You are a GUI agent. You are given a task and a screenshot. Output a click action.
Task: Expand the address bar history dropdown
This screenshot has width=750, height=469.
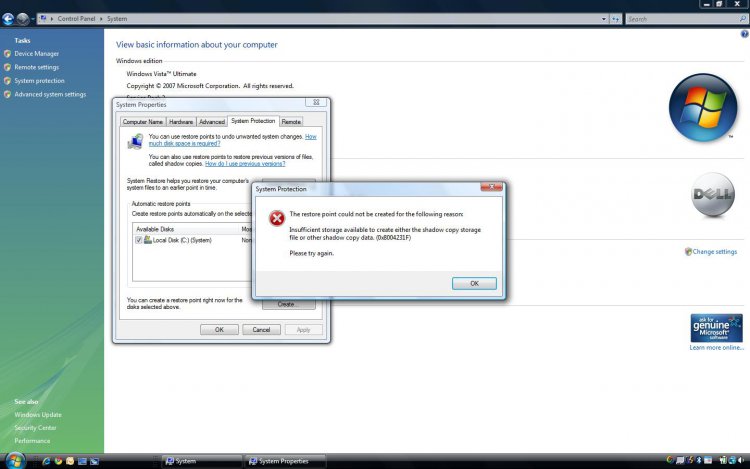tap(604, 19)
